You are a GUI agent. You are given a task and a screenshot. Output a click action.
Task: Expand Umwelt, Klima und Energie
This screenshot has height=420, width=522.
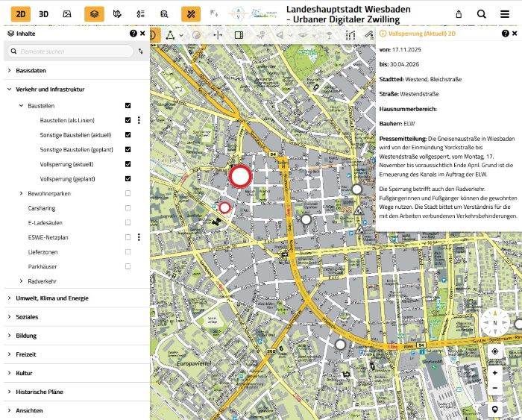pyautogui.click(x=9, y=298)
